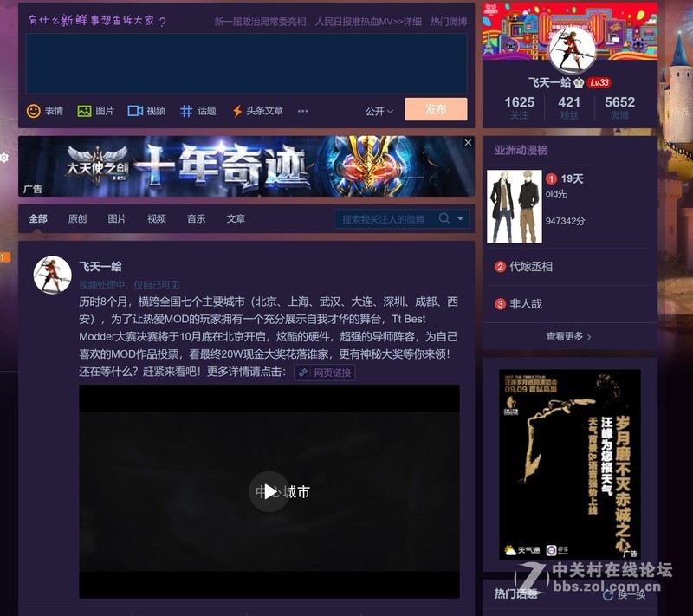Open the emoji (表情) picker icon
This screenshot has width=693, height=616.
point(34,111)
